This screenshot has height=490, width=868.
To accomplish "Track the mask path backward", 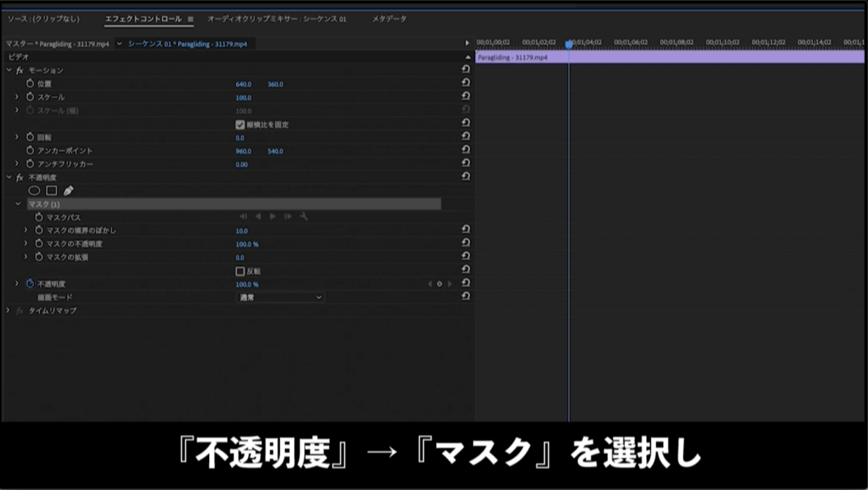I will click(258, 216).
